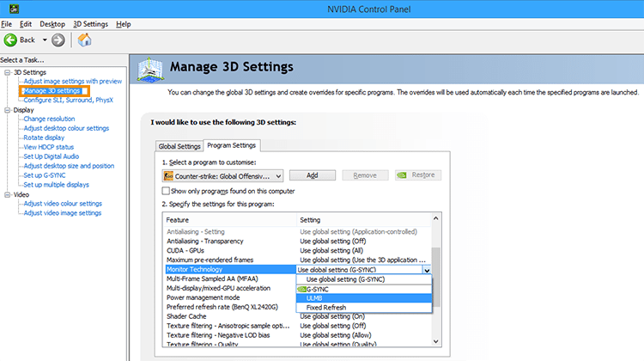Open Change resolution task
The width and height of the screenshot is (644, 361).
(49, 119)
